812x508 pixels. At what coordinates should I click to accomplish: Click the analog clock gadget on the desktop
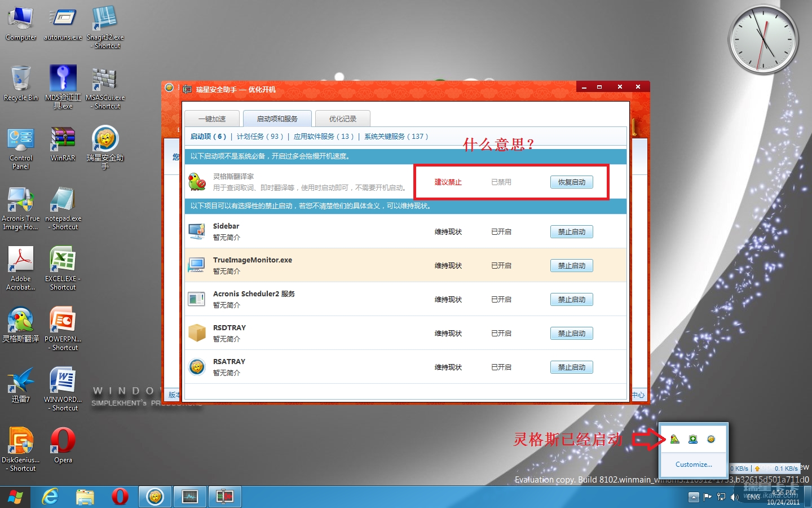click(763, 40)
